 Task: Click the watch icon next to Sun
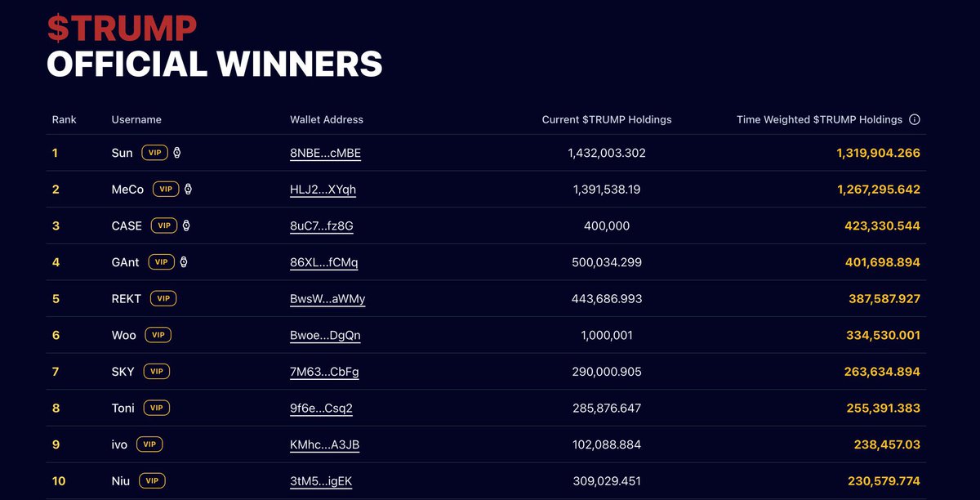click(x=176, y=153)
